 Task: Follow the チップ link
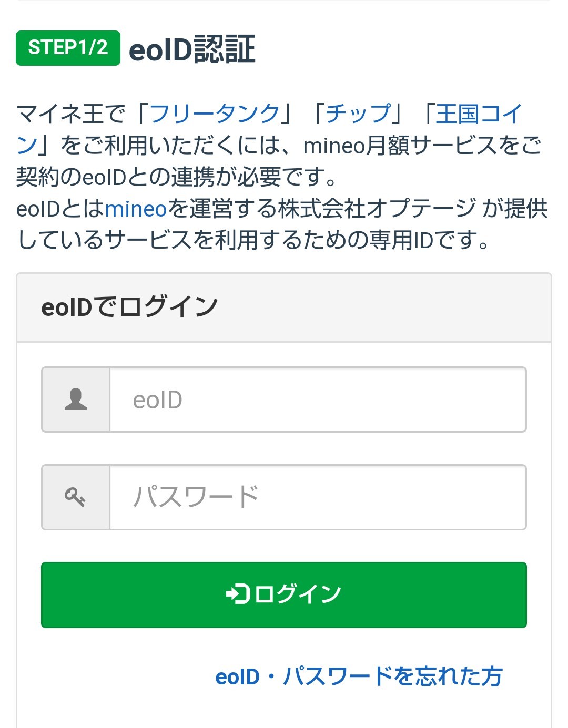pos(358,114)
